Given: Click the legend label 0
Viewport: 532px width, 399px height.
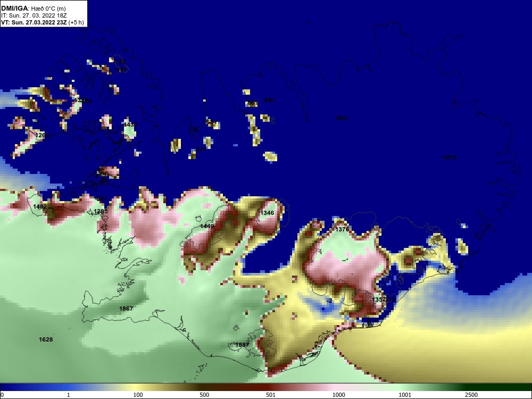Looking at the screenshot, I should click(2, 395).
